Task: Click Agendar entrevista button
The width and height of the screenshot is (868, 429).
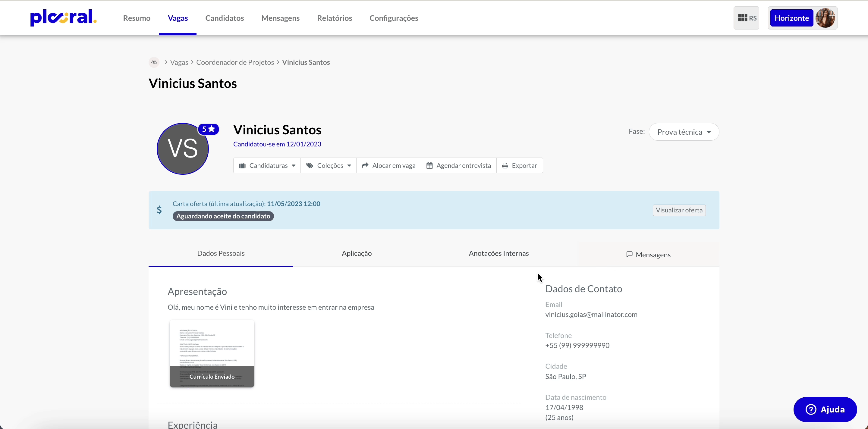Action: point(459,165)
